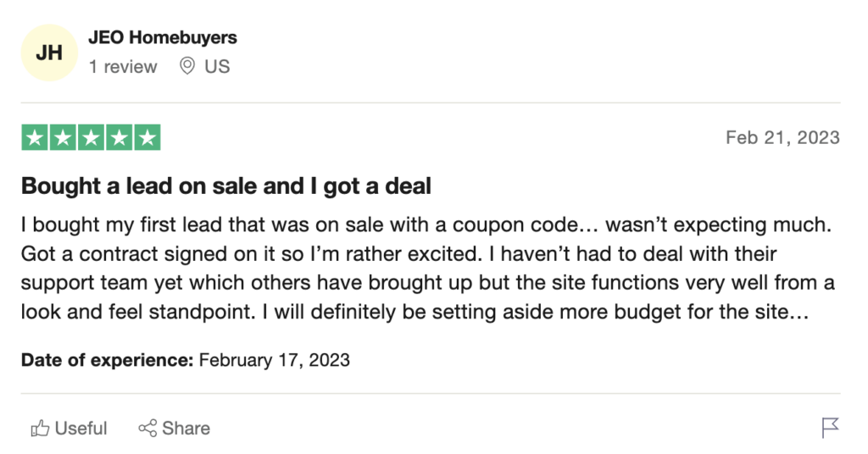
Task: Click the location pin icon
Action: click(187, 66)
